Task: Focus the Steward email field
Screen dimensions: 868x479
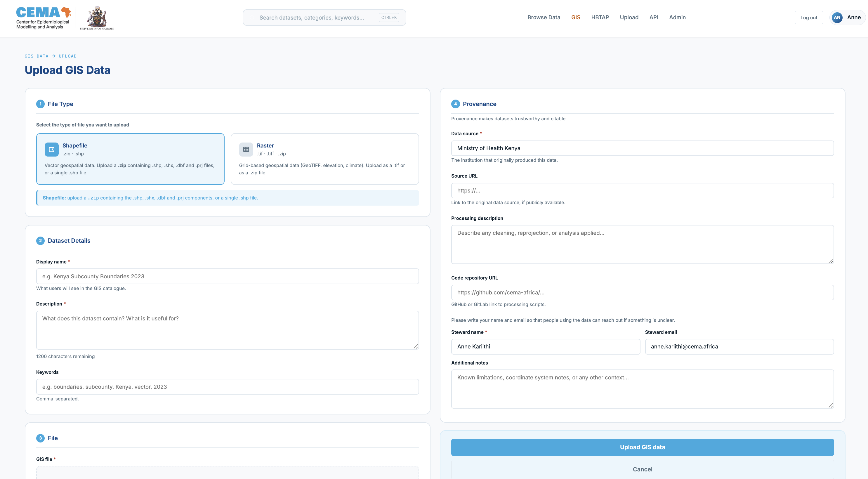Action: [739, 346]
